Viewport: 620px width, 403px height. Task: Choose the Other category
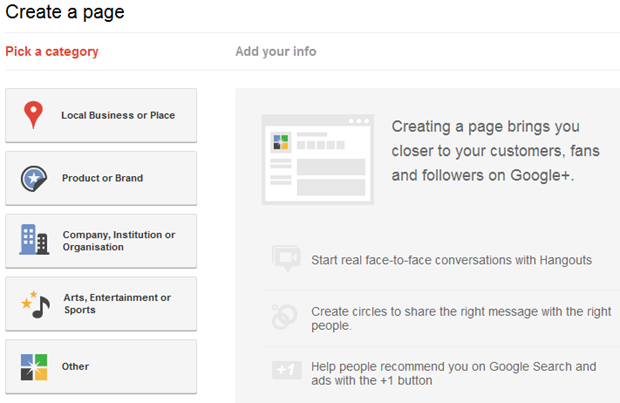coord(101,367)
